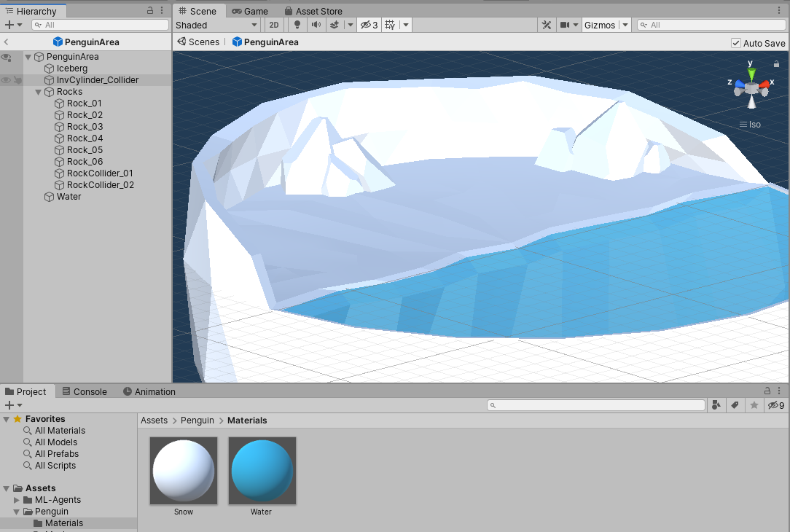
Task: Toggle scene audio with the speaker icon
Action: tap(316, 25)
